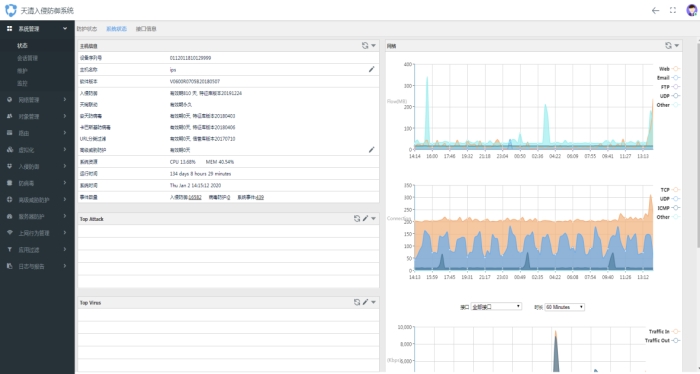Open the 接口 interface select dropdown

[x=496, y=307]
